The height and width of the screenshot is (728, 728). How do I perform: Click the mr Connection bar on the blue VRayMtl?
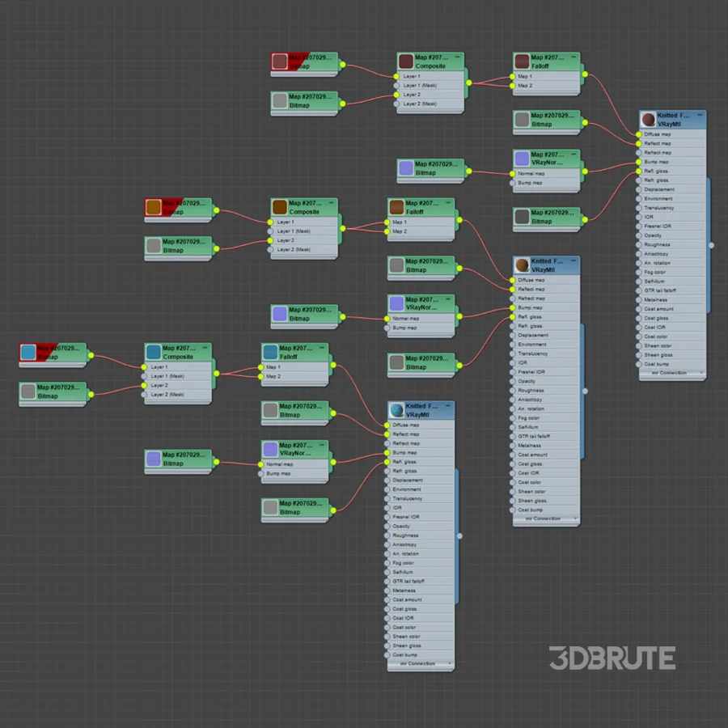coord(421,664)
